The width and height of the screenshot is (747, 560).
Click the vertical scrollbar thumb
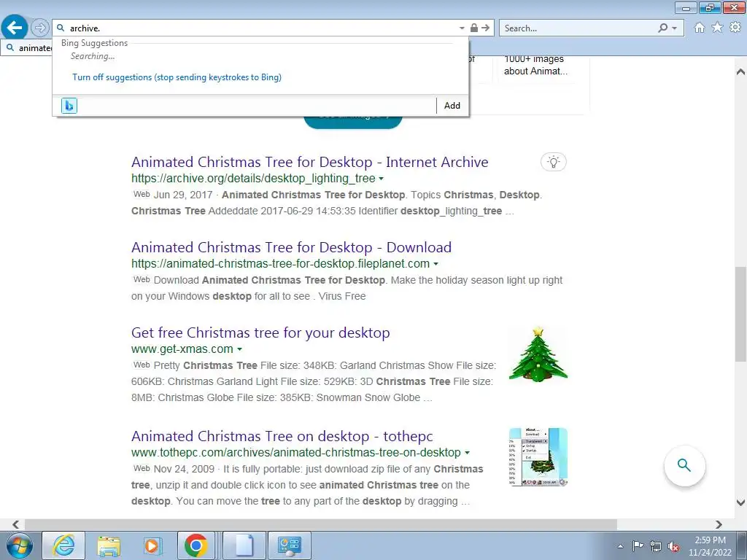[740, 314]
